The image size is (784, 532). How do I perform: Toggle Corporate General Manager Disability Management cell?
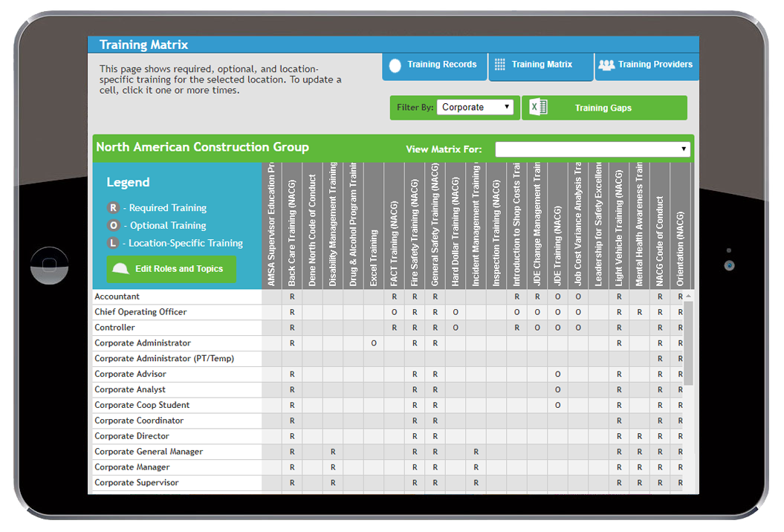tap(333, 452)
